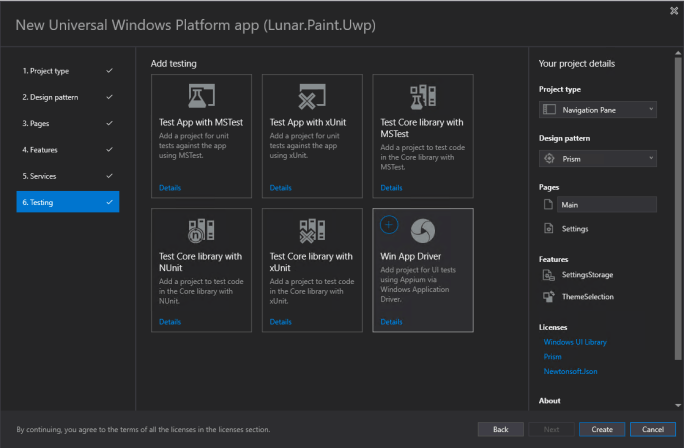Open the Newtonsoft.Json license link
This screenshot has height=448, width=684.
click(570, 371)
